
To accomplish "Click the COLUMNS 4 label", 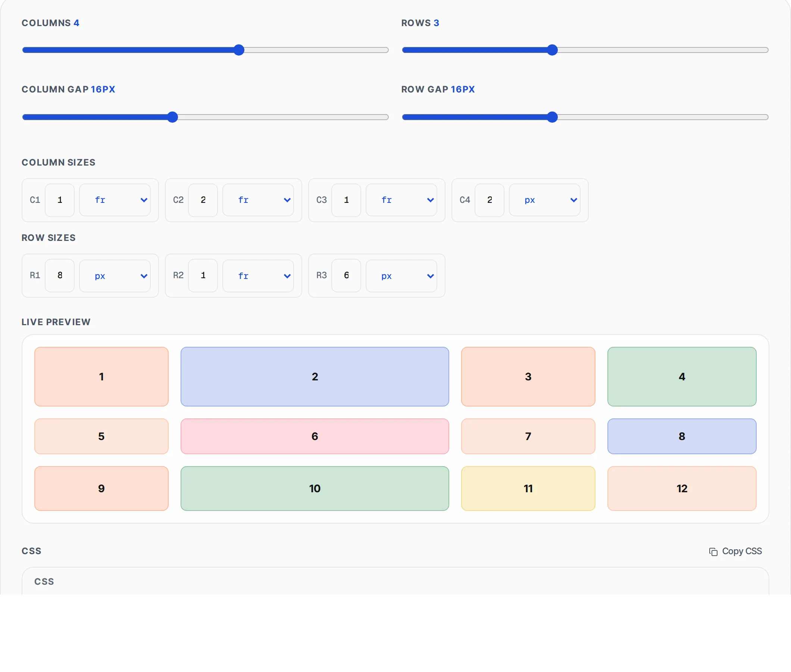I will [50, 23].
